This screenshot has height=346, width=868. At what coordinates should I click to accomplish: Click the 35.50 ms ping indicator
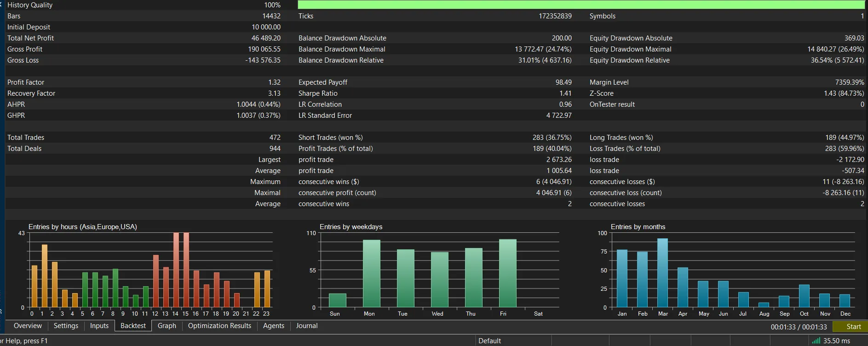coord(836,341)
